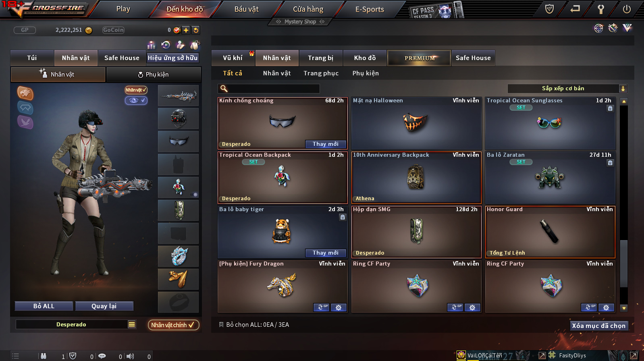Click the inventory list scrollbar thumb

624,263
